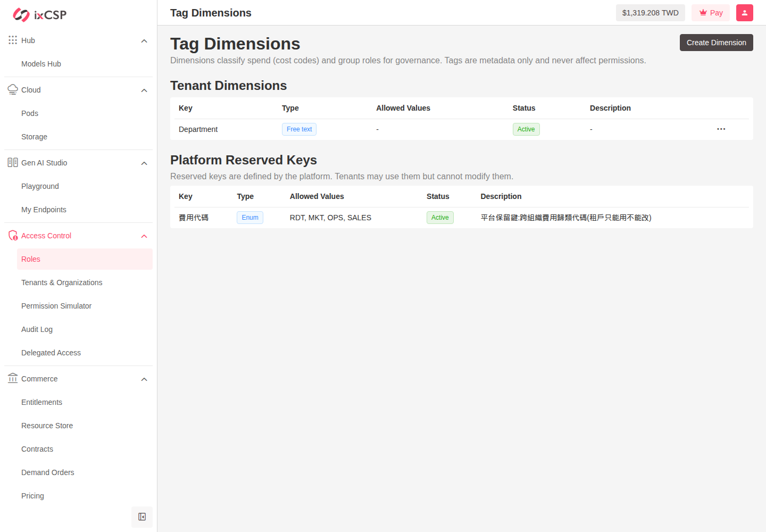Viewport: 766px width, 532px height.
Task: Collapse the Commerce section chevron
Action: pyautogui.click(x=144, y=379)
